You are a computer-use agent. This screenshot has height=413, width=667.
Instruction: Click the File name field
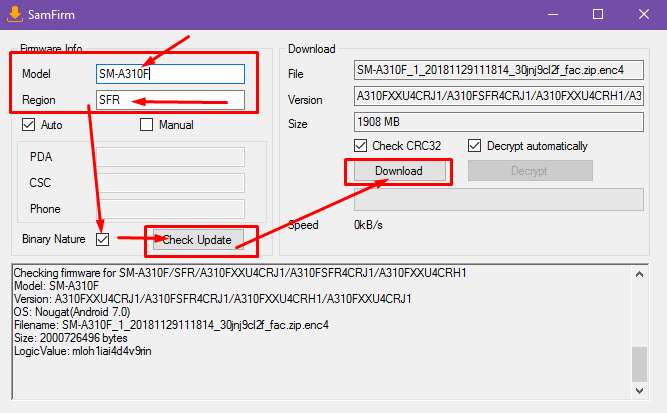pos(499,70)
